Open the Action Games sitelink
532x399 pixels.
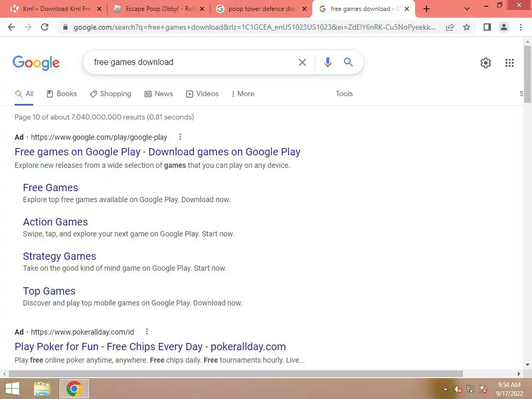pos(55,222)
